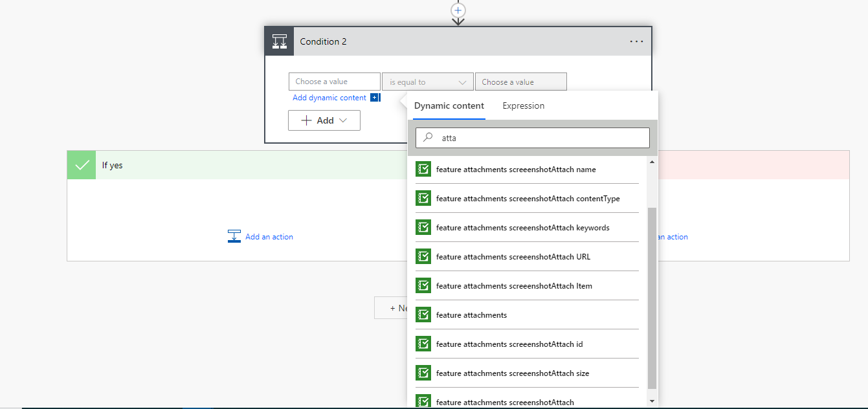Click the first Choose a value field
This screenshot has width=868, height=409.
coord(334,81)
